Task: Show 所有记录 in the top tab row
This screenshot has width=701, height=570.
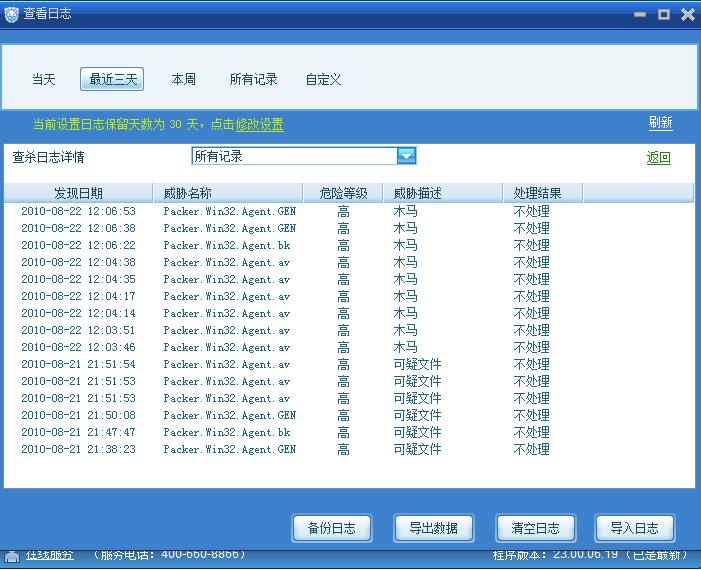Action: [x=253, y=79]
